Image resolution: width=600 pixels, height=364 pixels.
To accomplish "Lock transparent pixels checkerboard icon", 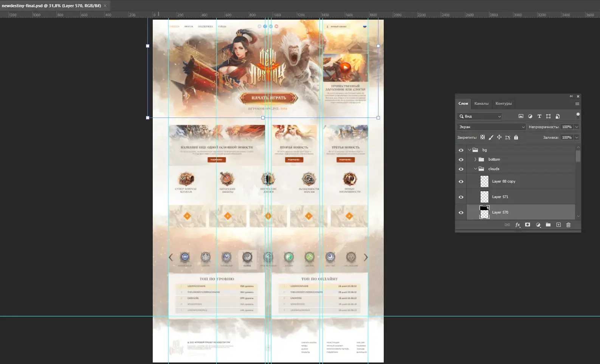I will tap(482, 137).
